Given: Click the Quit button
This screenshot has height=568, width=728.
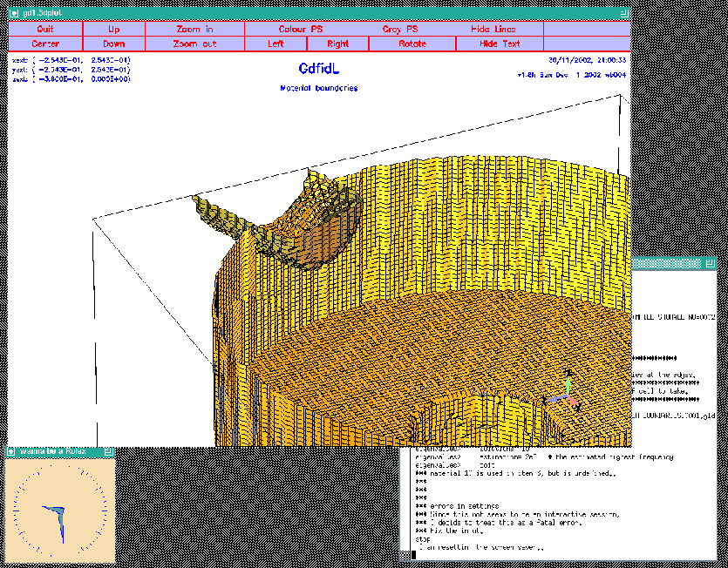Looking at the screenshot, I should click(x=45, y=29).
